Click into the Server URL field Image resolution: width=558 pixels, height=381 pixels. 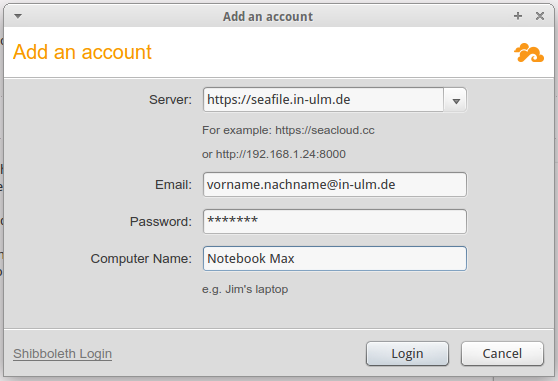click(323, 100)
